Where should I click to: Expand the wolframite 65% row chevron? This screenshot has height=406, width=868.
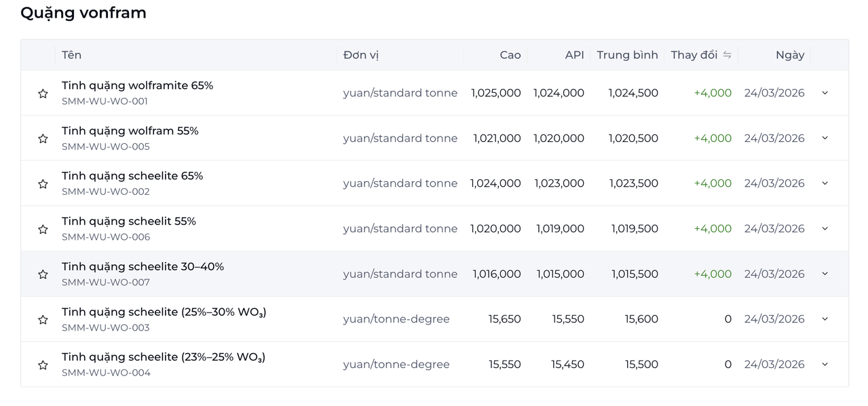[x=825, y=93]
